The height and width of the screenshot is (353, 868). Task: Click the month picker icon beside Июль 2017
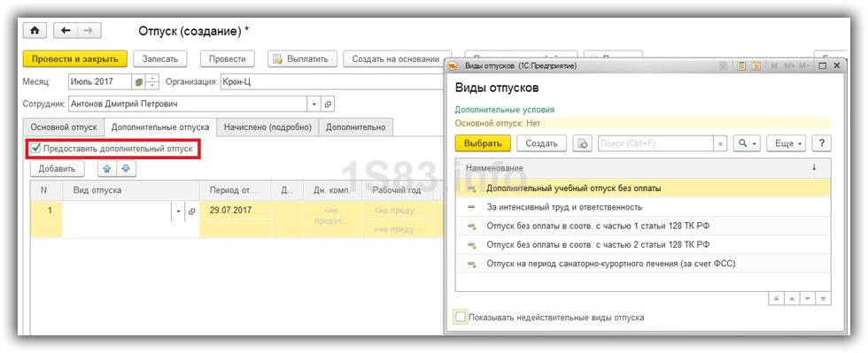point(138,82)
